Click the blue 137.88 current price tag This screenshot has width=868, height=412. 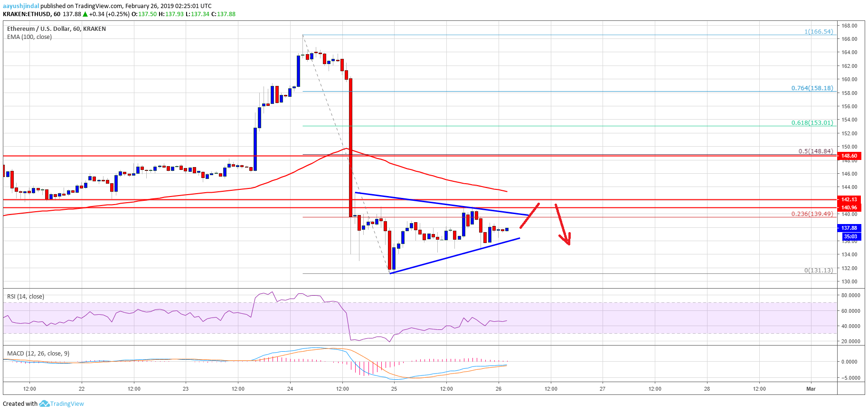[849, 228]
